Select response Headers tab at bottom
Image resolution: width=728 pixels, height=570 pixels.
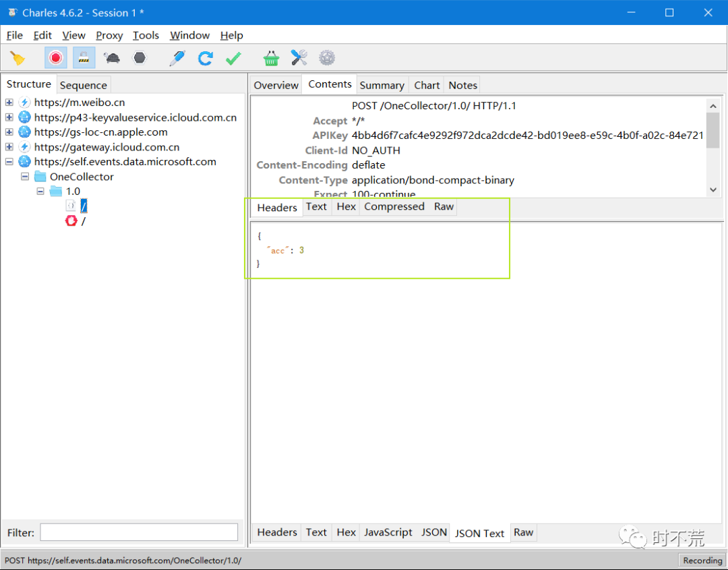coord(277,532)
